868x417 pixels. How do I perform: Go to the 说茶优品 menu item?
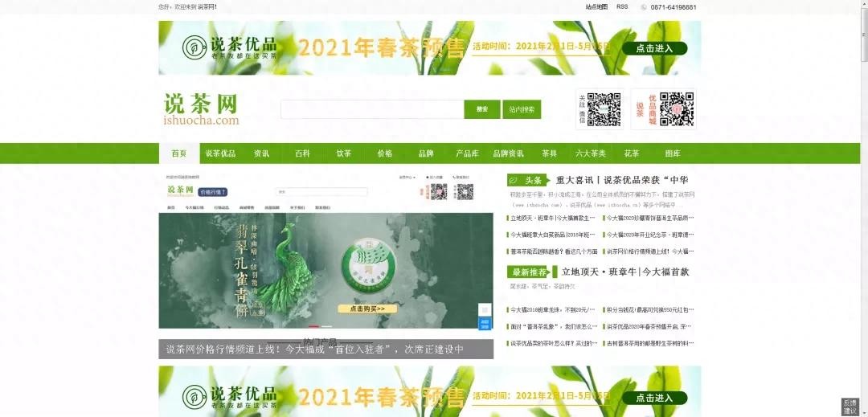[x=220, y=153]
